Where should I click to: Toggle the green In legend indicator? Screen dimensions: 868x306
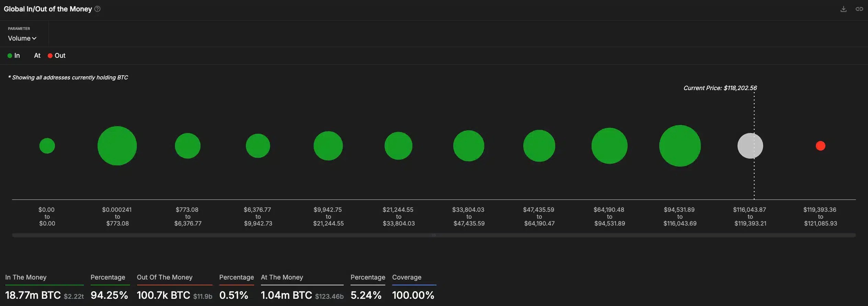click(10, 55)
